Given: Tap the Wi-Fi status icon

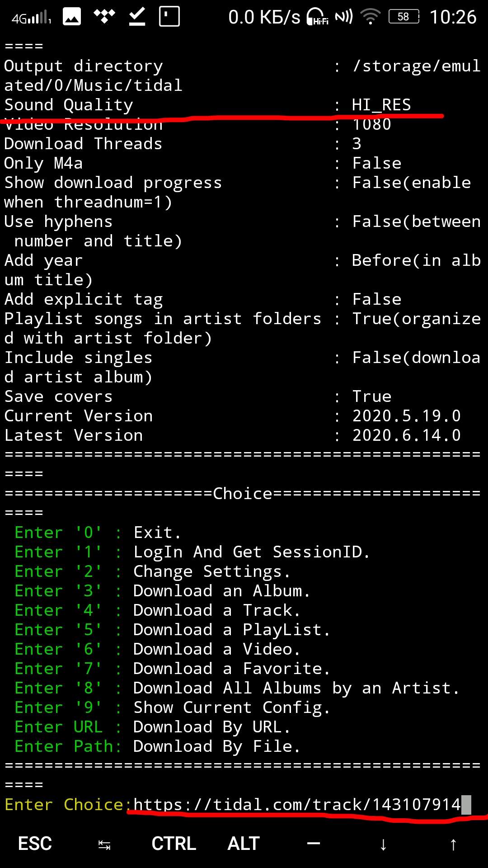Looking at the screenshot, I should pyautogui.click(x=371, y=16).
